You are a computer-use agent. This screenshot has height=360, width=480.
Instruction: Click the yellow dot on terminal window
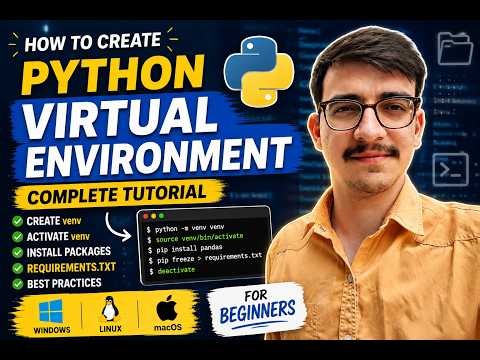(153, 216)
